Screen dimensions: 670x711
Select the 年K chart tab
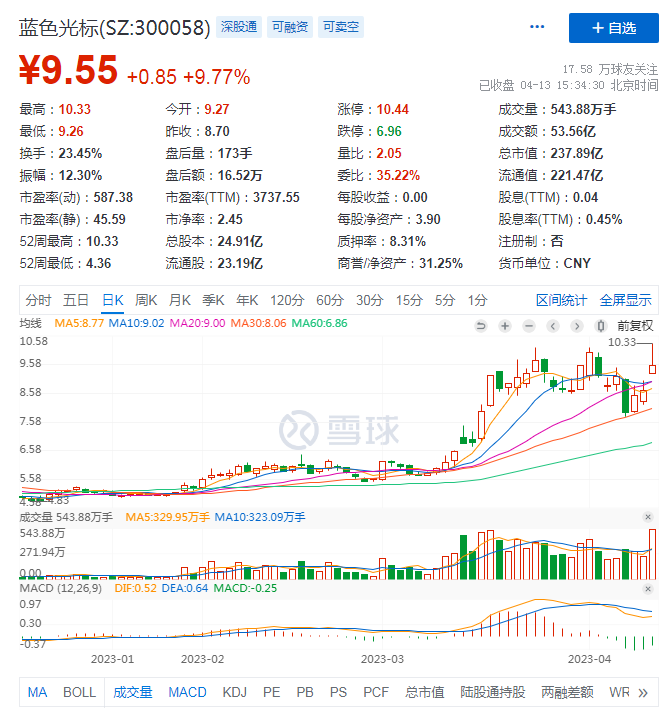pyautogui.click(x=247, y=300)
